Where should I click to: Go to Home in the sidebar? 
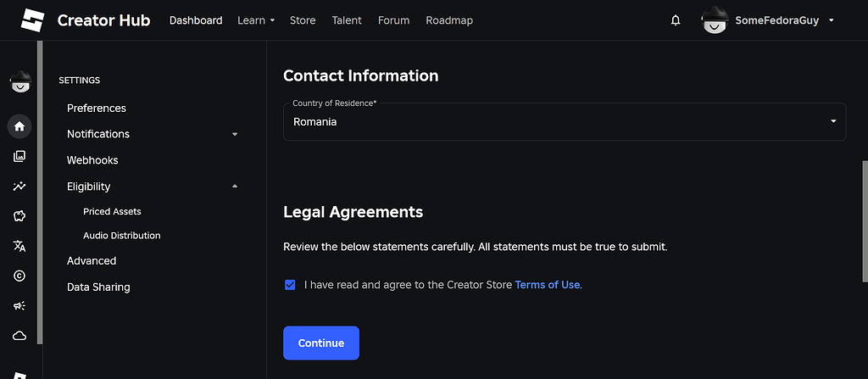[x=19, y=126]
